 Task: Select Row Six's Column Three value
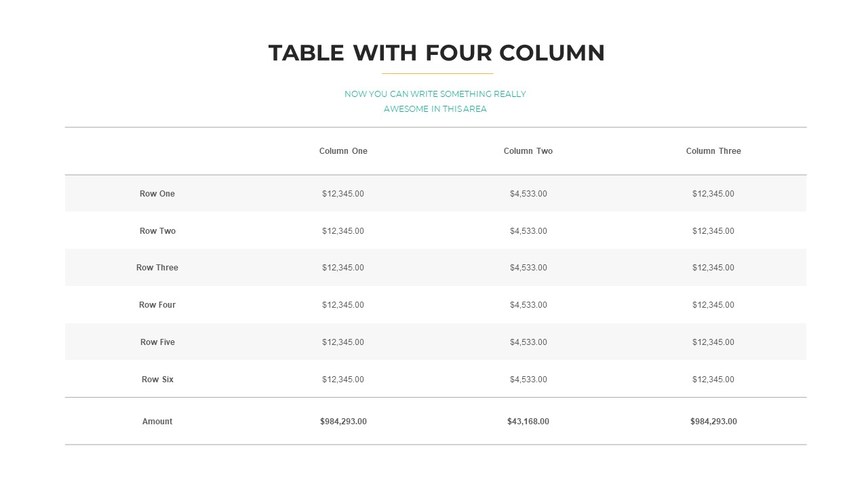[713, 380]
